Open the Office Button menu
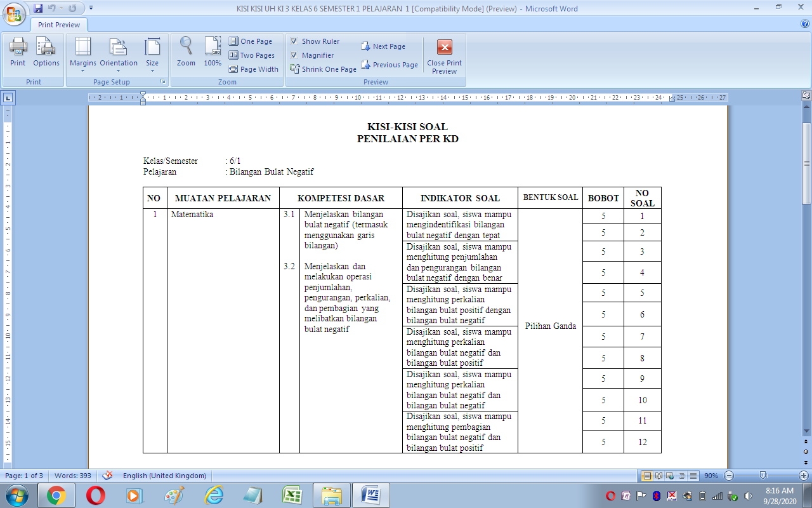Image resolution: width=812 pixels, height=508 pixels. coord(14,14)
